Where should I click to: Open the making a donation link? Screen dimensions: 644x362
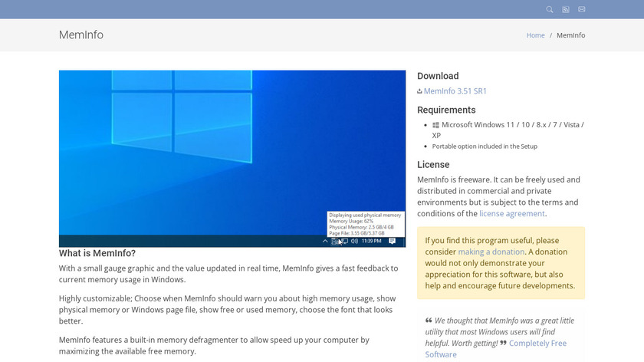tap(491, 252)
